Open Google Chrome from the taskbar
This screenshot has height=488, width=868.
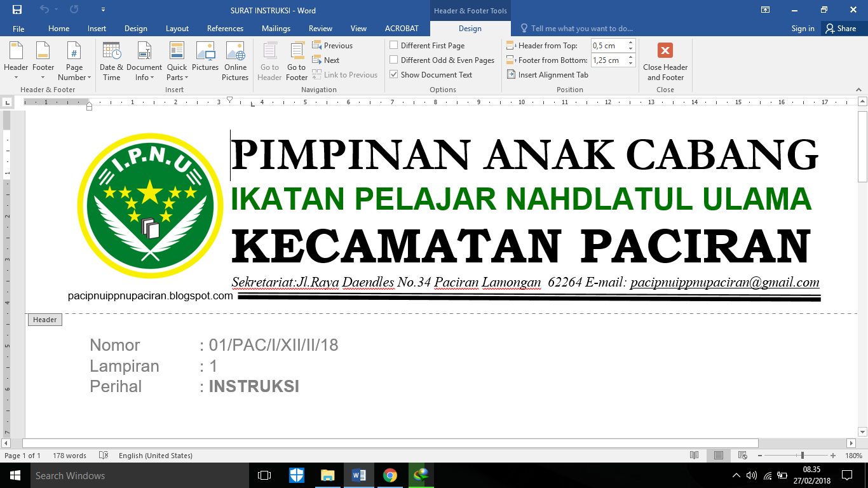click(390, 475)
